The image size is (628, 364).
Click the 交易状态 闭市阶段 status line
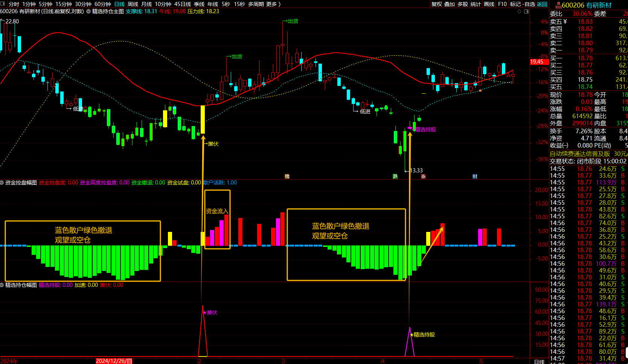point(588,161)
